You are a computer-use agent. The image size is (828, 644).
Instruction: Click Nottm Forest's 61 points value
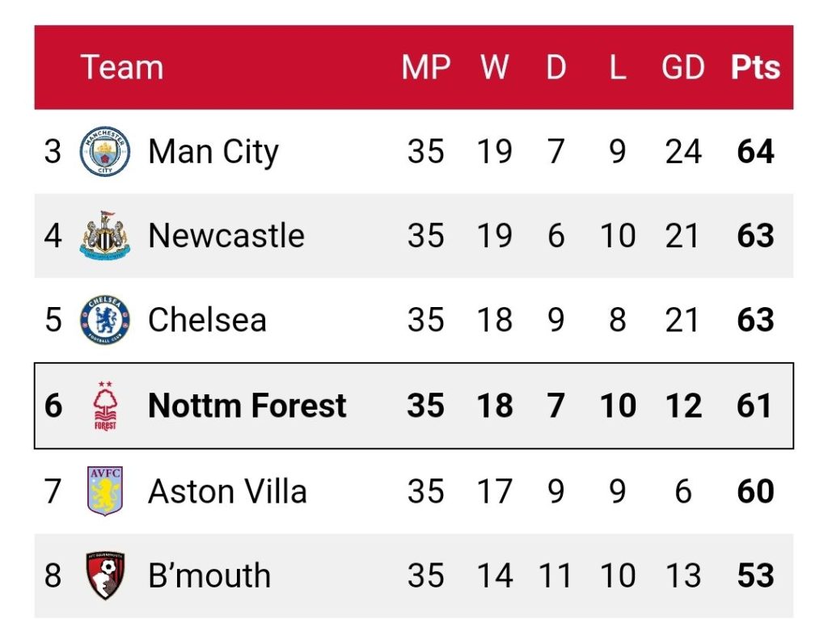click(756, 406)
